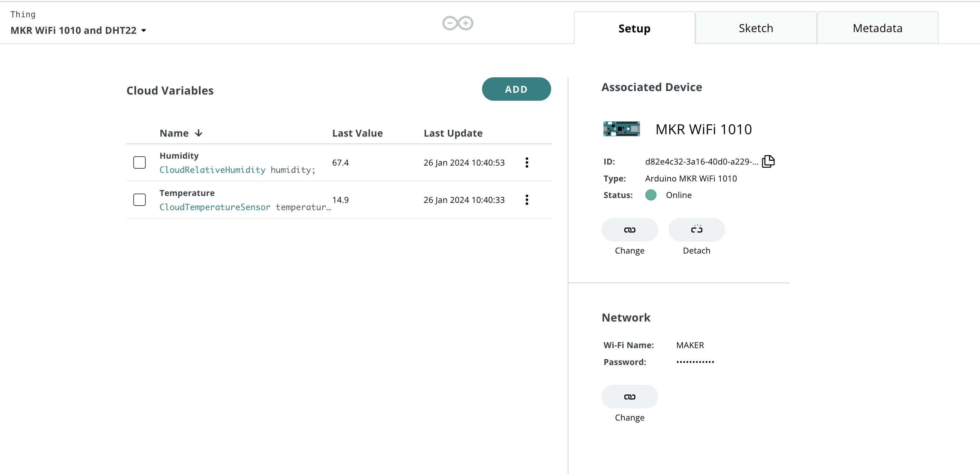Screen dimensions: 980x474
Task: Expand the Thing name dropdown arrow
Action: click(x=144, y=30)
